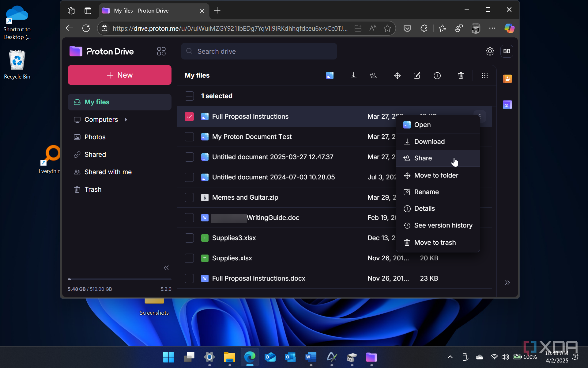Click the Download icon in the toolbar
Viewport: 588px width, 368px height.
[353, 75]
